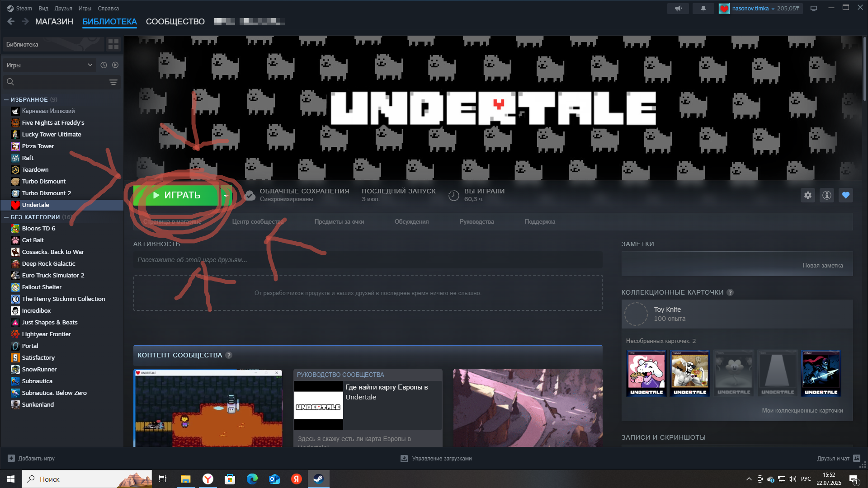Collapse the БЕЗ КАТЕГОРИИ category
Image resolution: width=868 pixels, height=488 pixels.
coord(6,217)
